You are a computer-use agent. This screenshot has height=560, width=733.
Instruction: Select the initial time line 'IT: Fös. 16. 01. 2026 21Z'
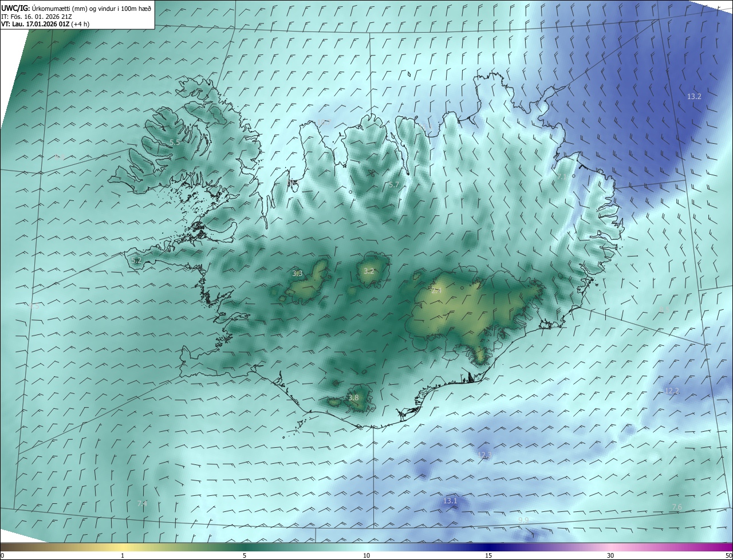coord(36,16)
